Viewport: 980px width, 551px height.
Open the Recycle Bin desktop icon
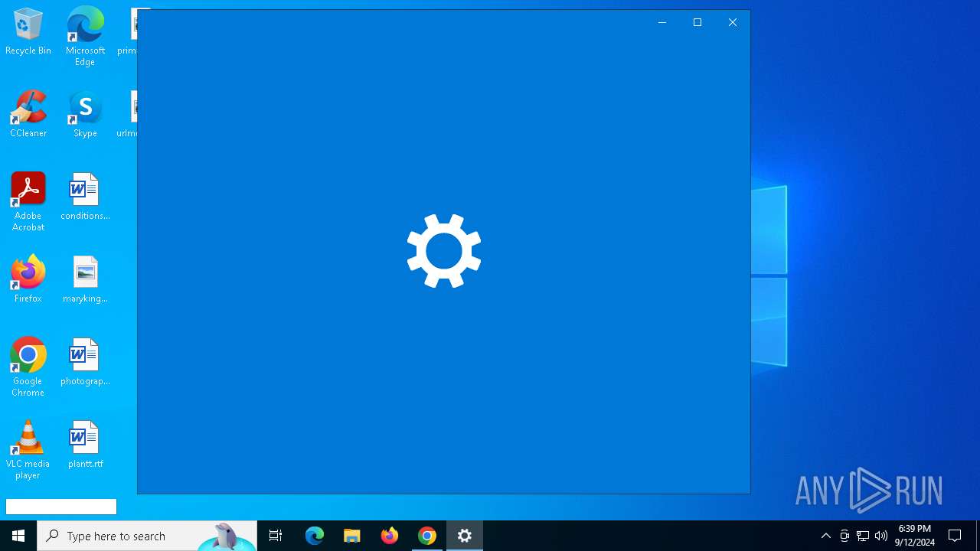click(28, 31)
